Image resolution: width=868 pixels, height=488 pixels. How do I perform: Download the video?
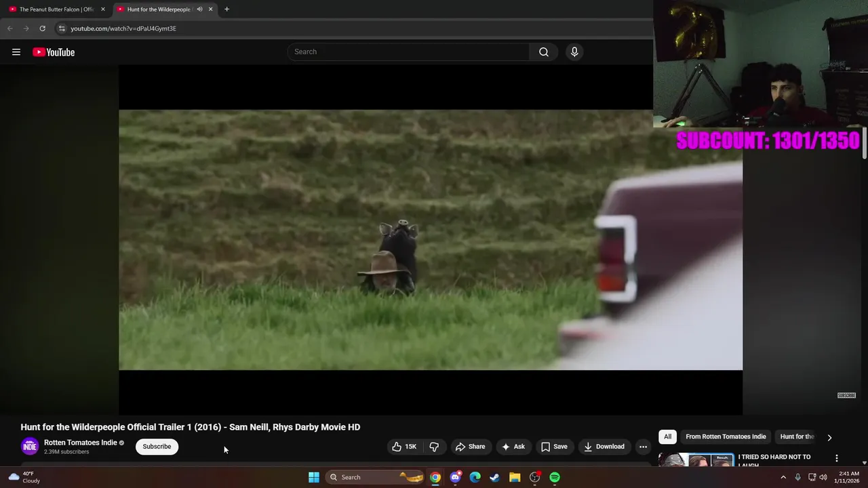604,447
